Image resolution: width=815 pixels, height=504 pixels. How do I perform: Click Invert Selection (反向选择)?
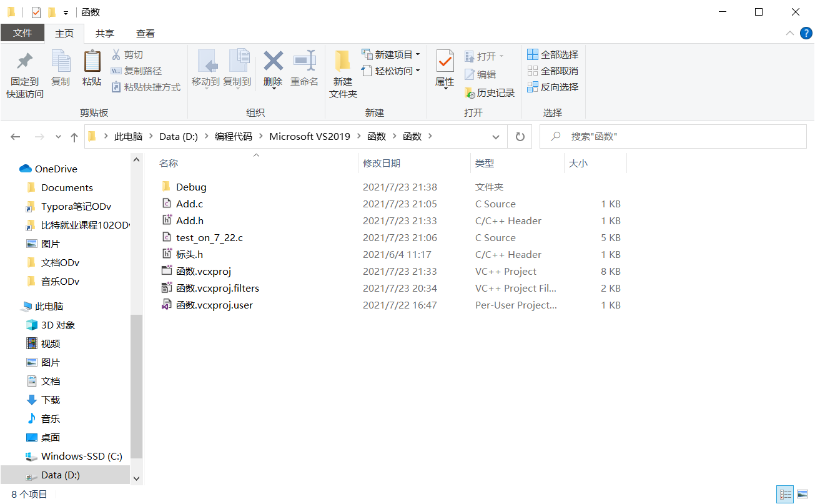(553, 87)
